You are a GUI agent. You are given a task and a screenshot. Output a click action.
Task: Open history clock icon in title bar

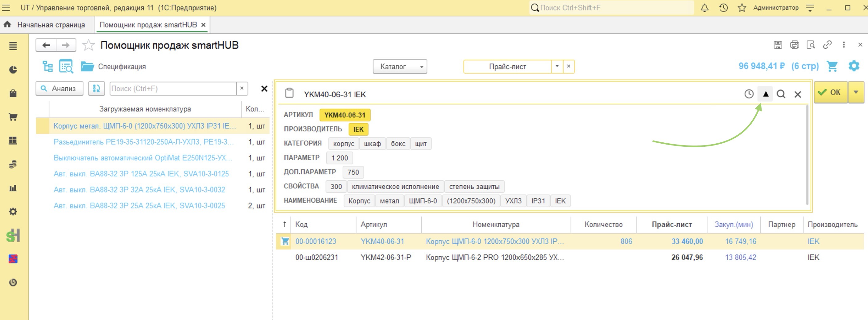(723, 8)
